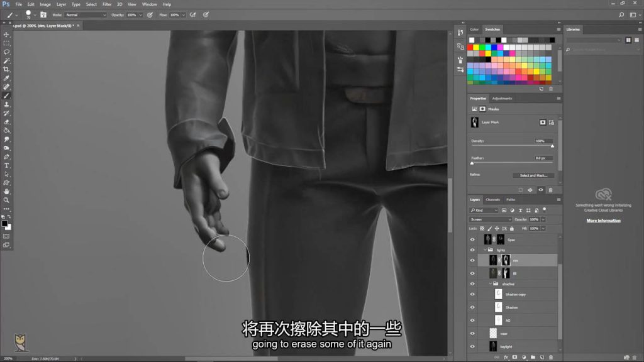Select the Crop tool
Viewport: 644px width, 362px height.
click(6, 69)
